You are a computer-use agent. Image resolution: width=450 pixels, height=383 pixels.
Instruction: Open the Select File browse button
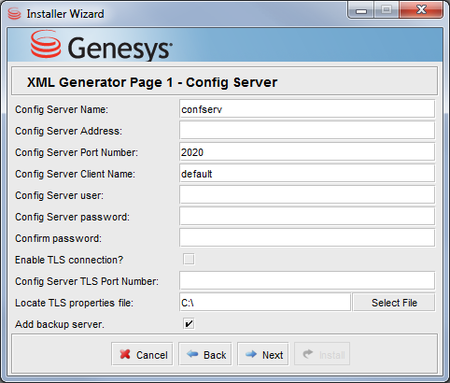(394, 302)
